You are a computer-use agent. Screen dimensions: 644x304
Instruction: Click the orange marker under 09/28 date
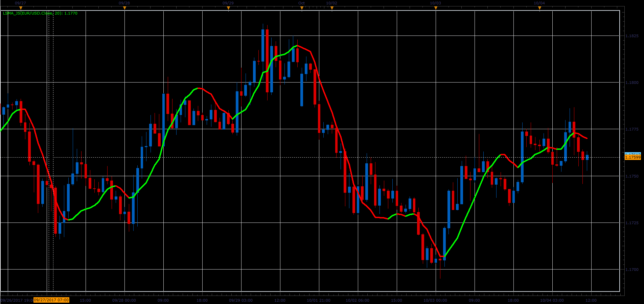pyautogui.click(x=124, y=8)
